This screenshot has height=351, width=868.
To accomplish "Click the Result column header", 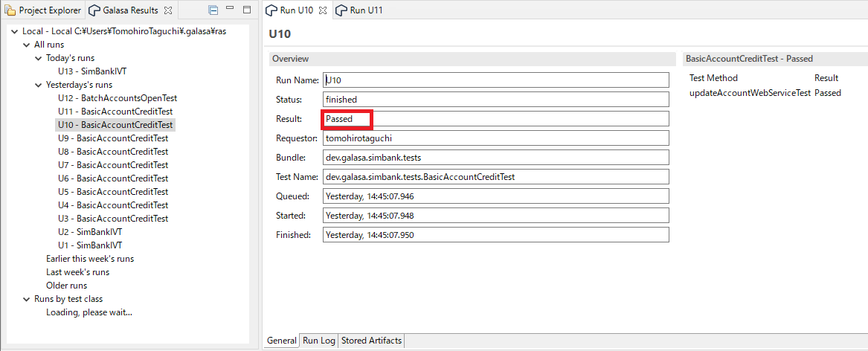I will coord(826,78).
